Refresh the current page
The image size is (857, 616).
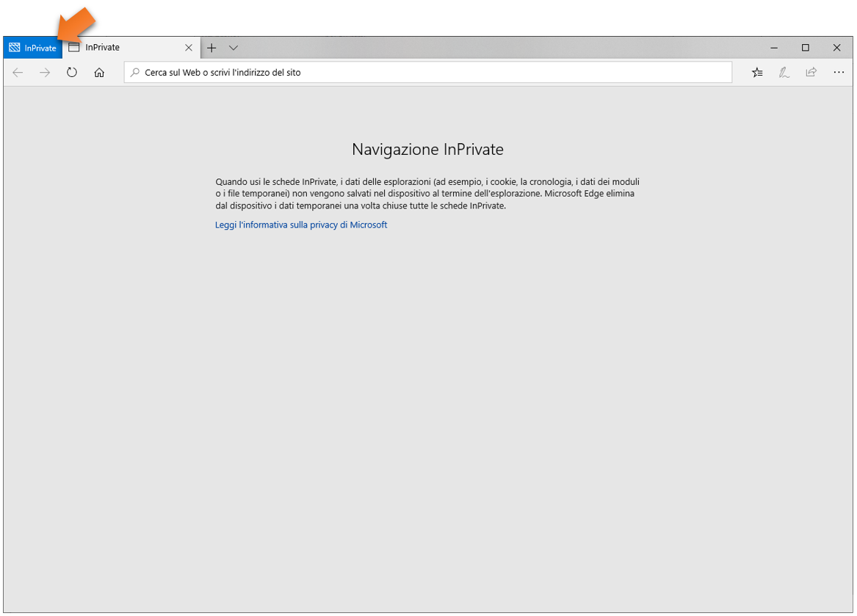pos(71,73)
